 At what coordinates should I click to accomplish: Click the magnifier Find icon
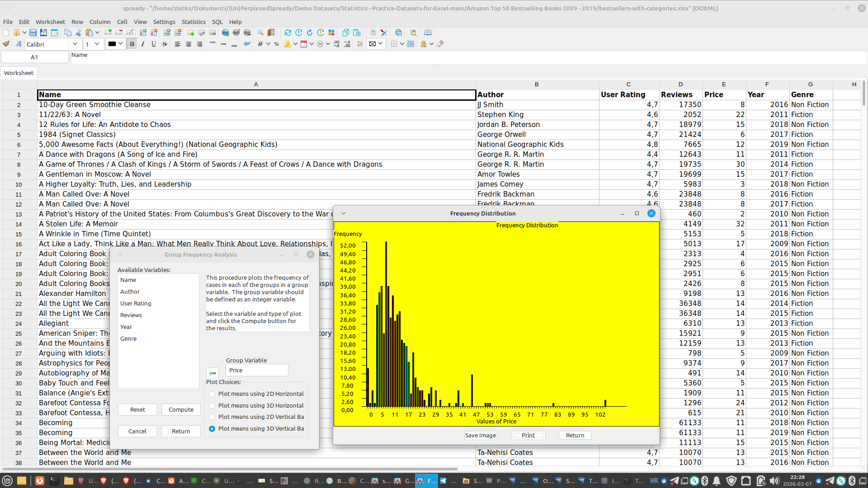pos(260,33)
